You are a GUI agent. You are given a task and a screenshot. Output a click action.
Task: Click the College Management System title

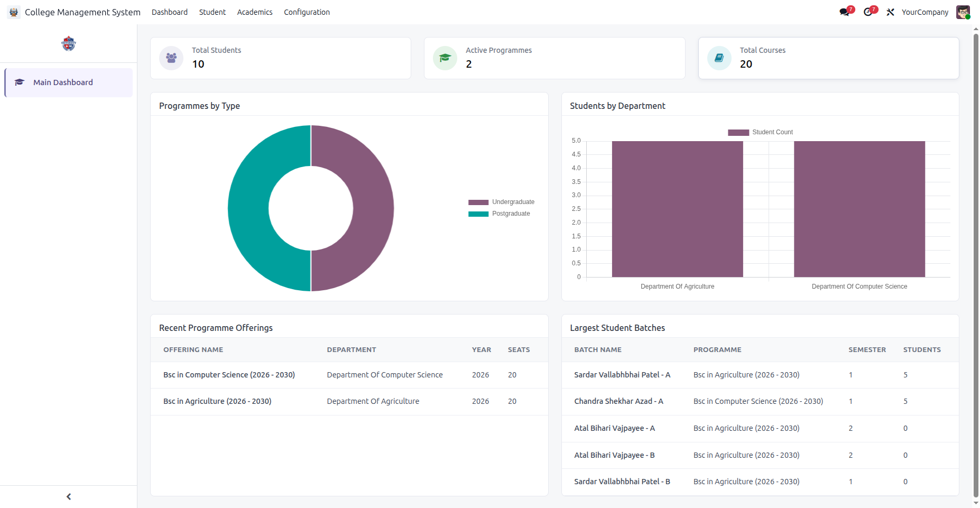tap(82, 12)
